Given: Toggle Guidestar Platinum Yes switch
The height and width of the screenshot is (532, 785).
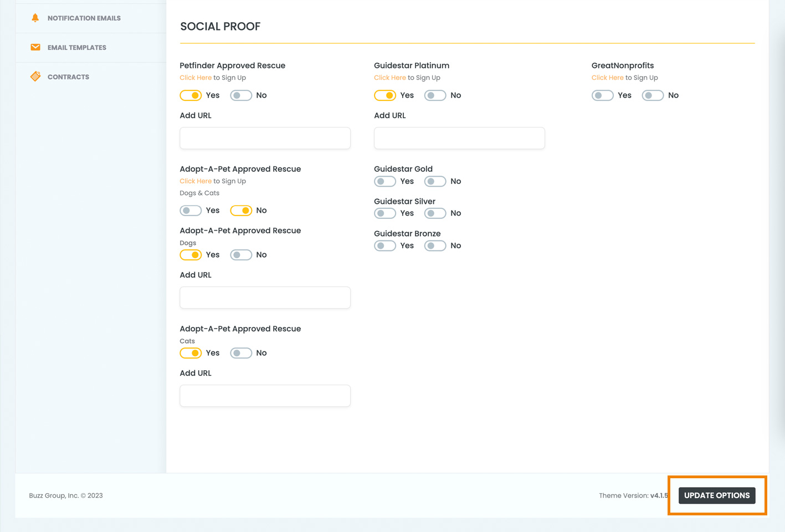Looking at the screenshot, I should pos(385,95).
